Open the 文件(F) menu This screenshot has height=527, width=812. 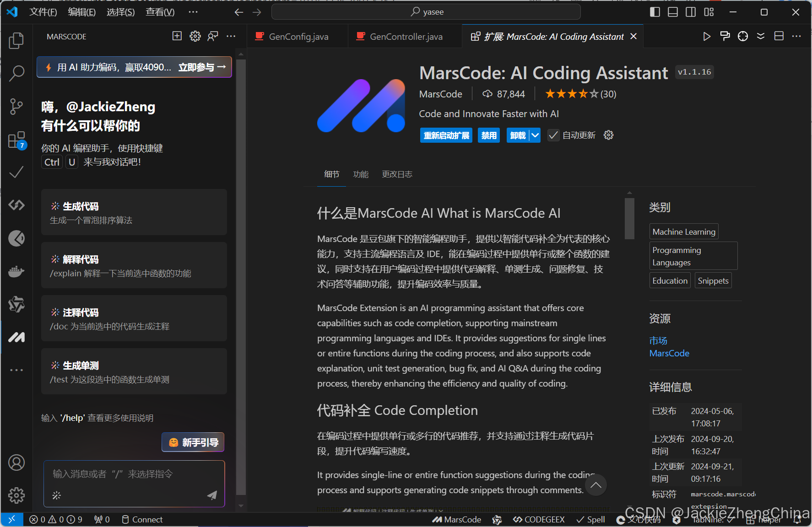43,12
